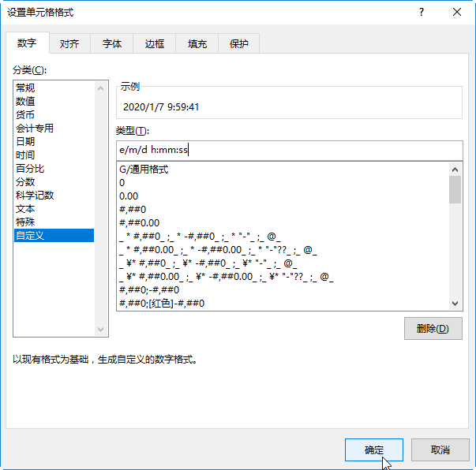Screen dimensions: 476x470
Task: Open the 字体 tab
Action: 112,43
